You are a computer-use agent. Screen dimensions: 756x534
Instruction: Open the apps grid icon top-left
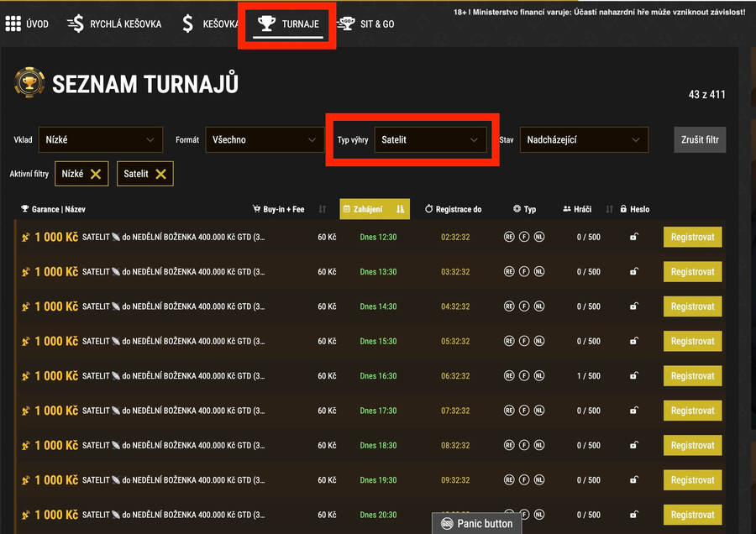[13, 23]
